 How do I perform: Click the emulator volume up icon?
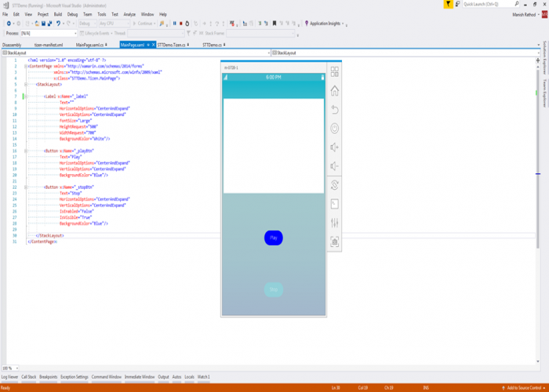[335, 147]
